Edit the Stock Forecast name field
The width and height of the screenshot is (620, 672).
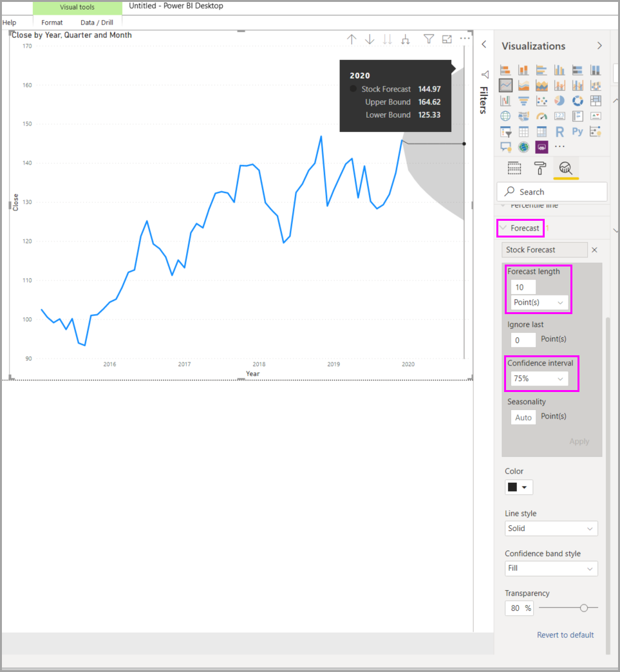tap(545, 250)
